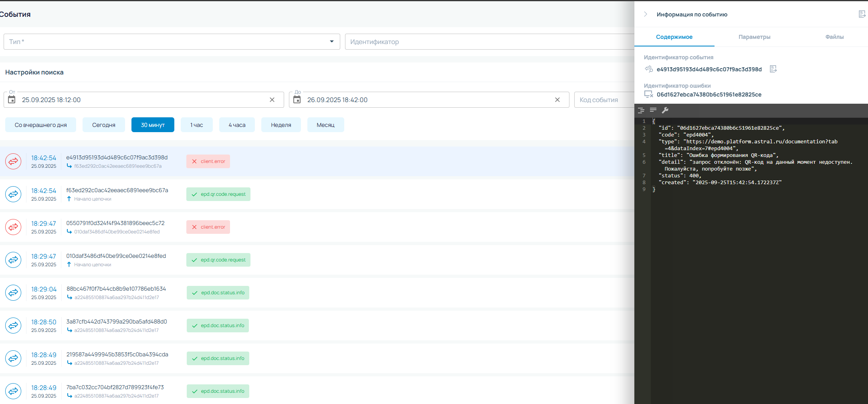Click the compact text lines icon
868x404 pixels.
click(x=653, y=110)
